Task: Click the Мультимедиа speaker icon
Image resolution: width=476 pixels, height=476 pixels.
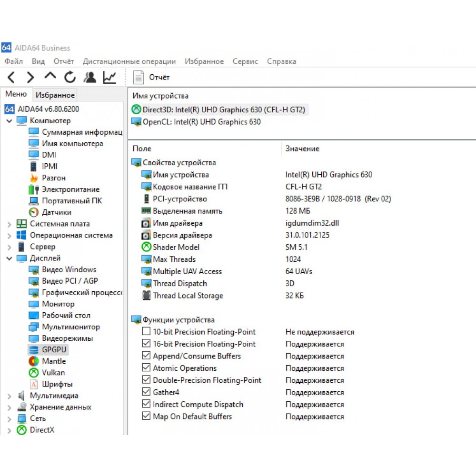Action: point(21,396)
